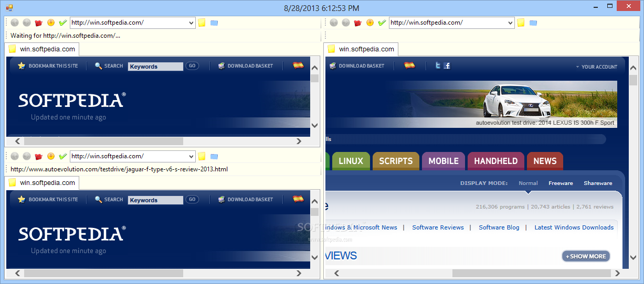Screen dimensions: 644x284
Task: Click the + SHOW MORE button
Action: (586, 256)
